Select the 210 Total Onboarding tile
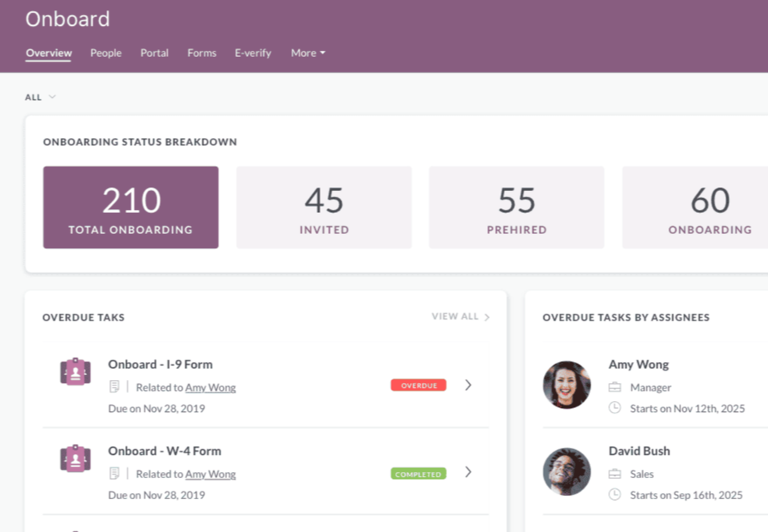The width and height of the screenshot is (768, 532). (x=130, y=207)
